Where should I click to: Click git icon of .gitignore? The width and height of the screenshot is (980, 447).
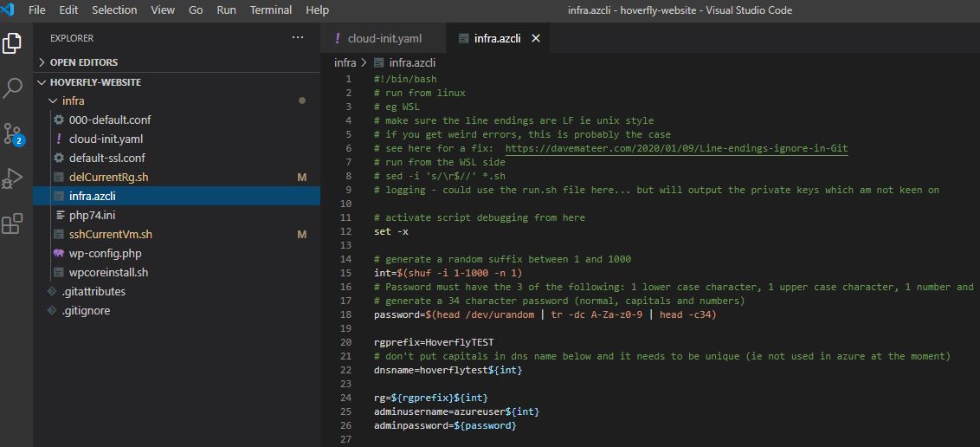coord(52,311)
